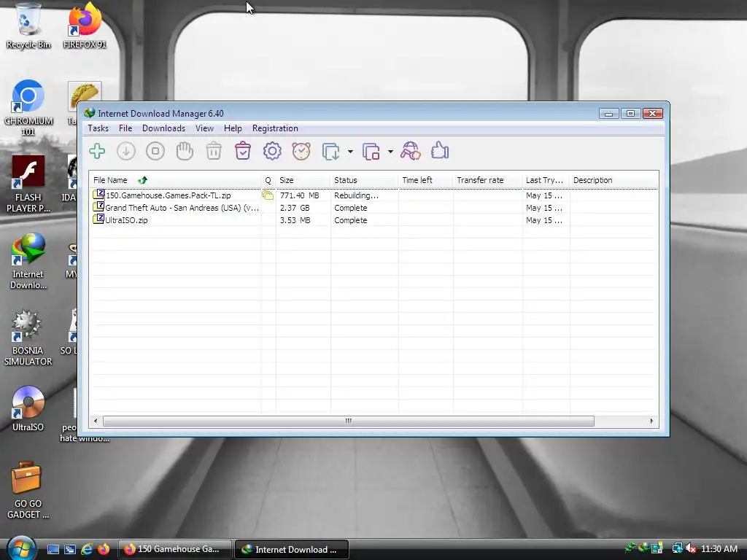Open the Help menu
The image size is (747, 560).
point(233,128)
